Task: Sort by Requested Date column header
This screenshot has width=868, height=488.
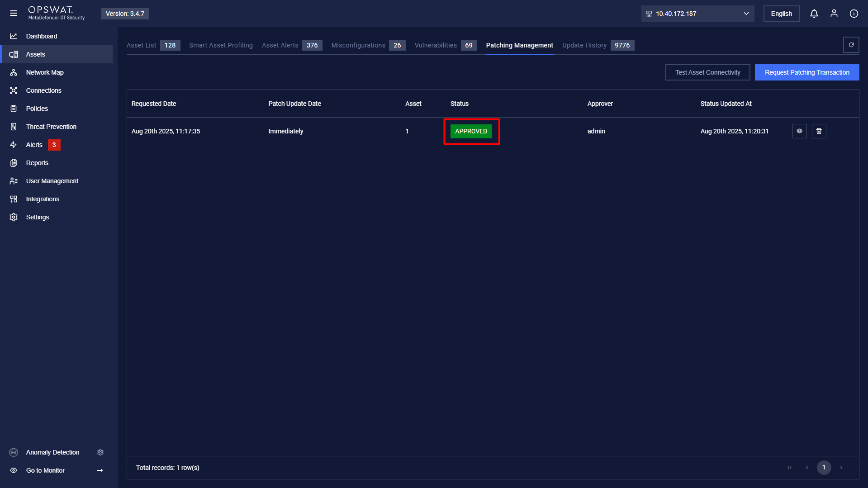Action: 154,104
